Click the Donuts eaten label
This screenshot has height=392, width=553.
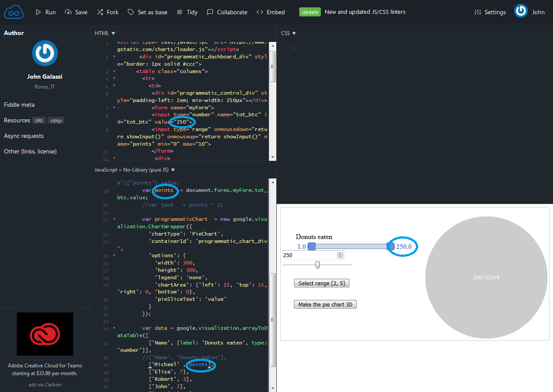click(x=314, y=237)
